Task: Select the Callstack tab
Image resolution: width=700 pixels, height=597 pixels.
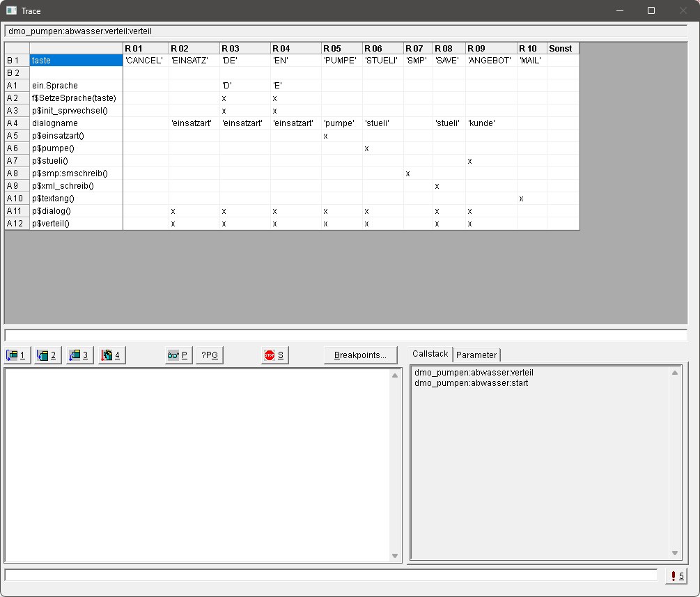Action: pyautogui.click(x=430, y=355)
